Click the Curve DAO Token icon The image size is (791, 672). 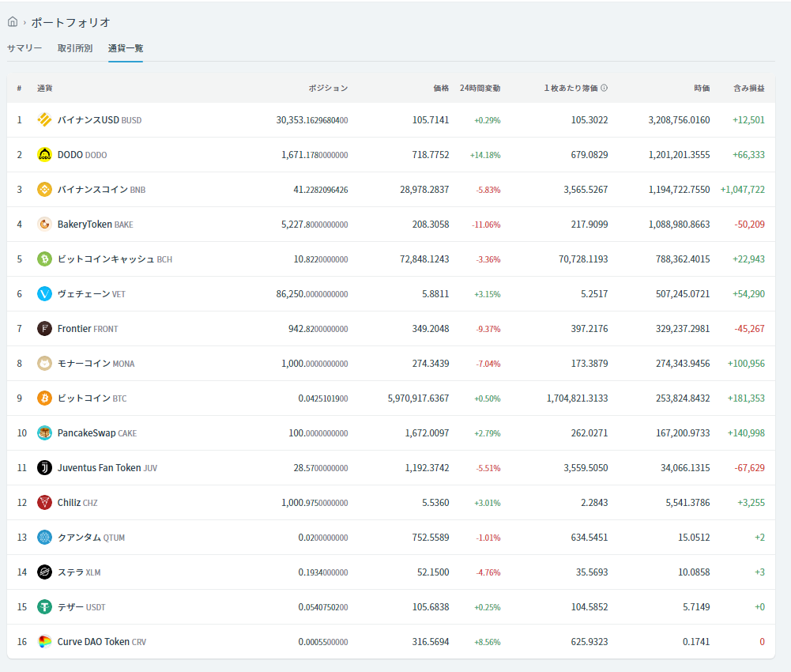coord(44,642)
